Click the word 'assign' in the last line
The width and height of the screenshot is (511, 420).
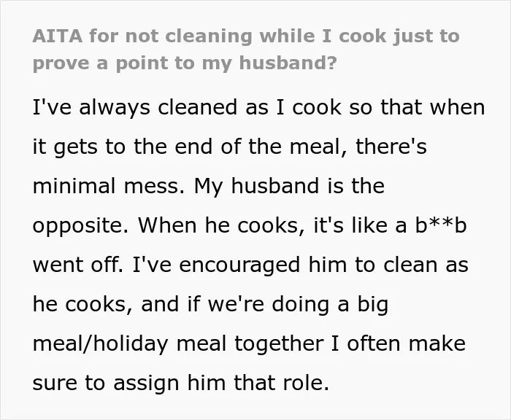(146, 384)
